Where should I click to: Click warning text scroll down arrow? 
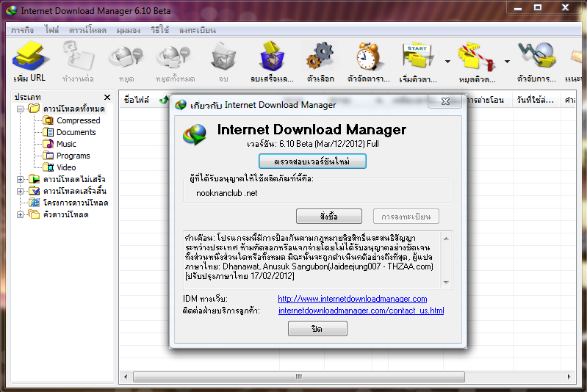click(446, 282)
